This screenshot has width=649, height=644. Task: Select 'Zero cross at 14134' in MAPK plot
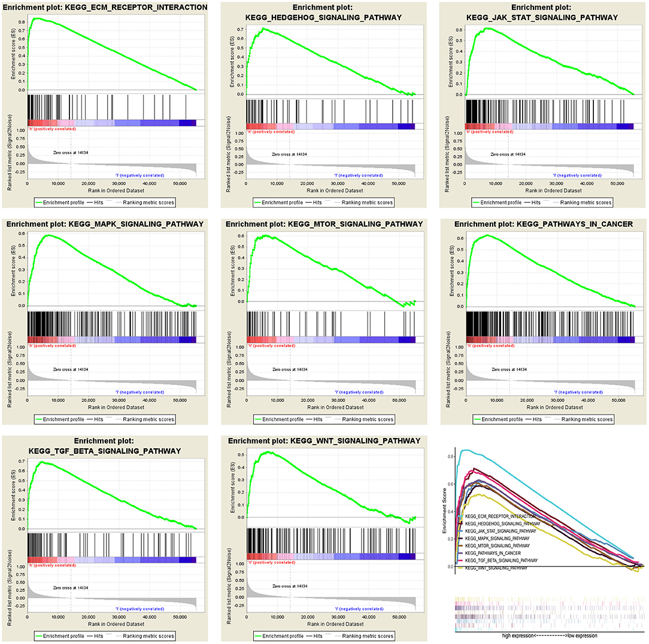71,370
